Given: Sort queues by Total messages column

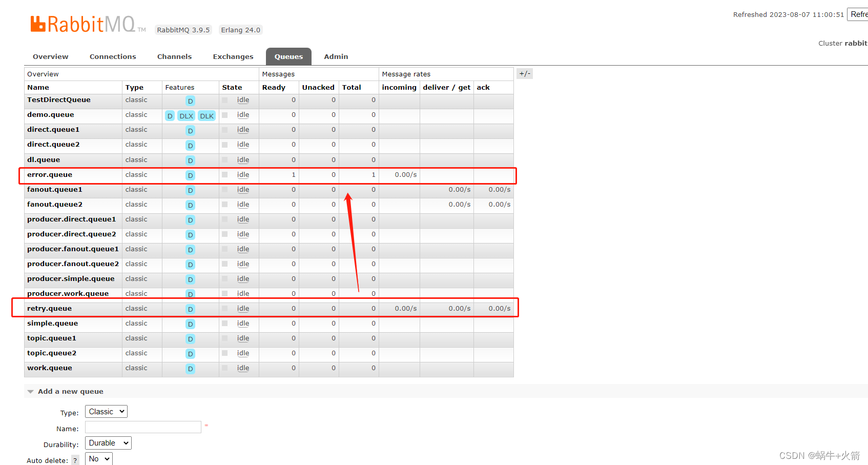Looking at the screenshot, I should click(x=352, y=88).
